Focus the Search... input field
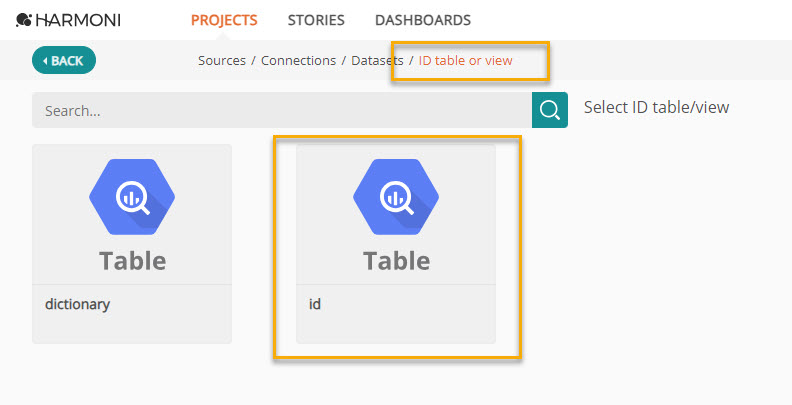Screen dimensions: 792x405 [282, 110]
